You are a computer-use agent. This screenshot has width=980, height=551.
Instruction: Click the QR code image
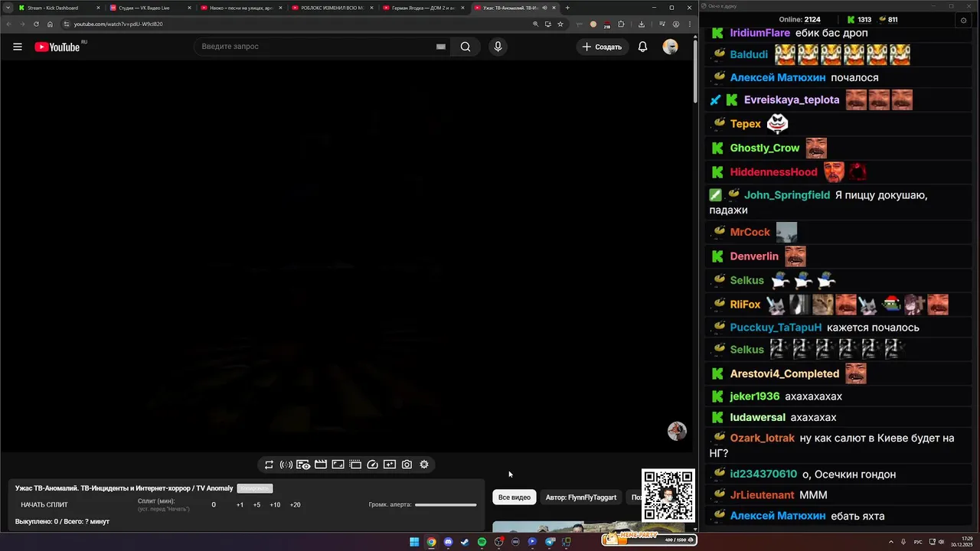[x=668, y=495]
